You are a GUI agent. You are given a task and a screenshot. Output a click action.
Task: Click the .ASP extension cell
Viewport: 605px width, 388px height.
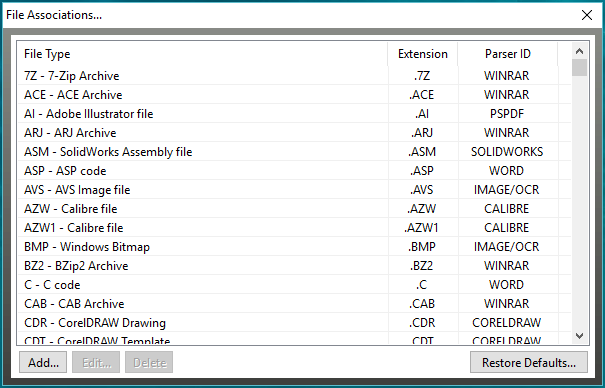(x=422, y=170)
